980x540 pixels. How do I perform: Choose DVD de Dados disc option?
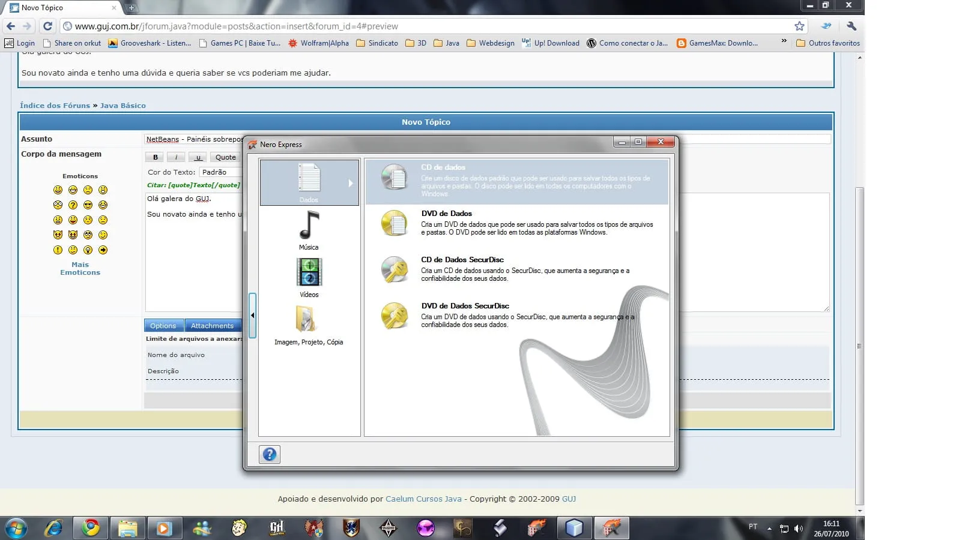coord(446,214)
